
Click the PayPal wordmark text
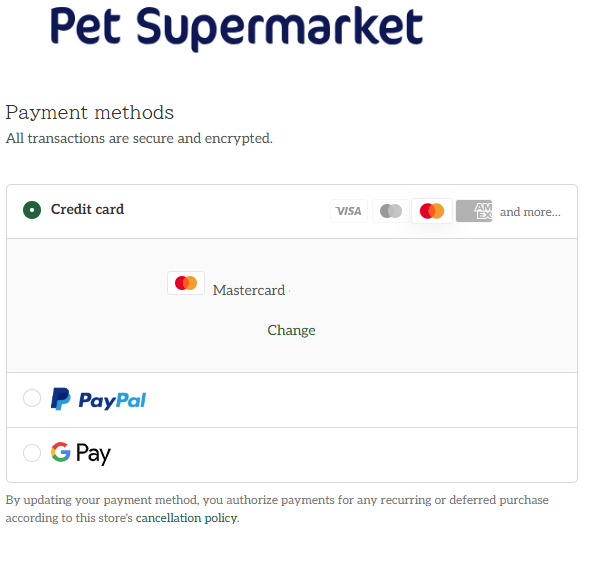coord(112,400)
